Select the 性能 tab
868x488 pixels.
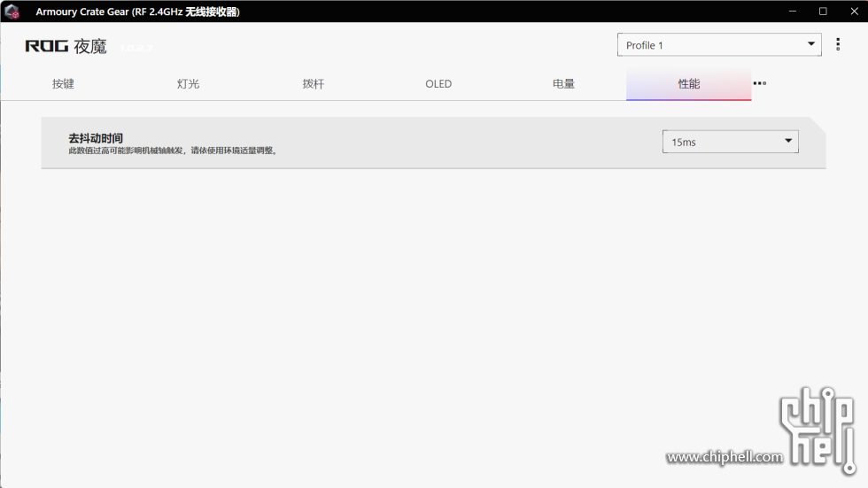click(689, 84)
